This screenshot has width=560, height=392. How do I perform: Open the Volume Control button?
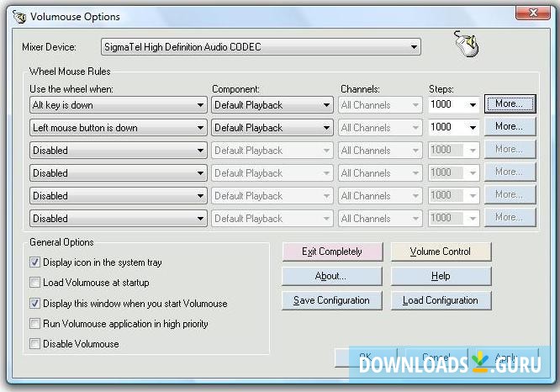pos(441,252)
